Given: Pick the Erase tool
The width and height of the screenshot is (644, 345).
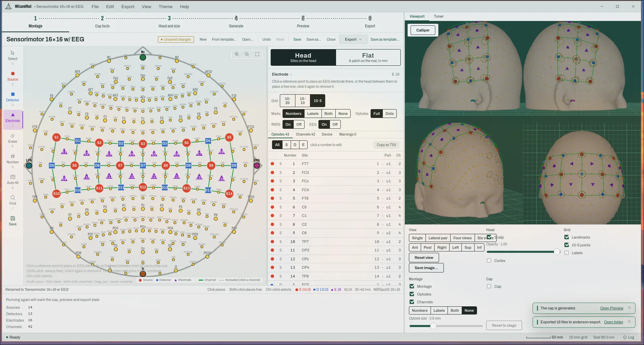Looking at the screenshot, I should [13, 138].
